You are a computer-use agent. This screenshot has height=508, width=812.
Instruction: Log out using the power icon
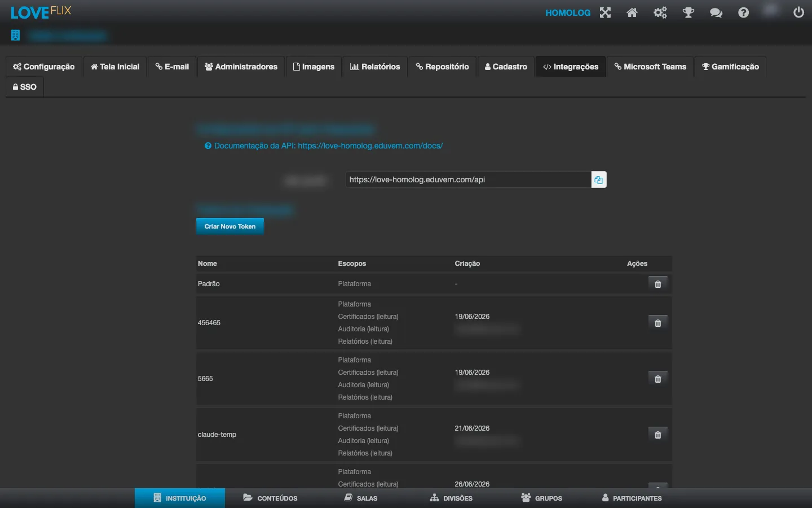(x=798, y=12)
